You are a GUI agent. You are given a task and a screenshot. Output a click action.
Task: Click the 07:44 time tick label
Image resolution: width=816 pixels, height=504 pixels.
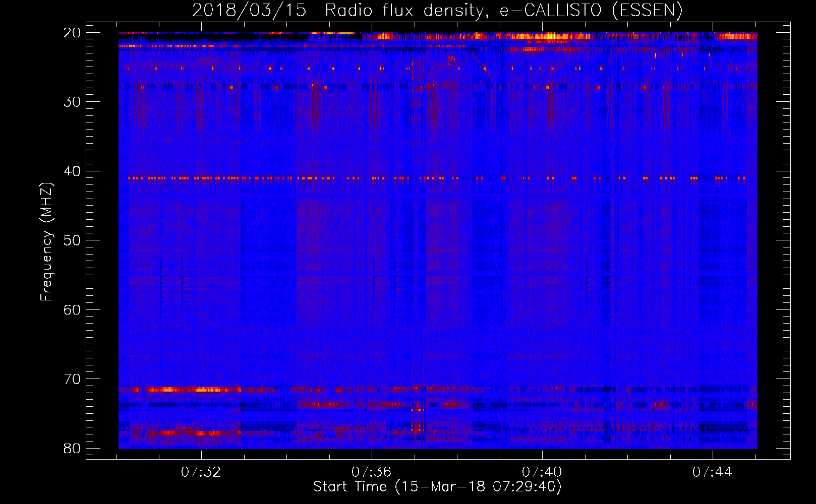(712, 472)
